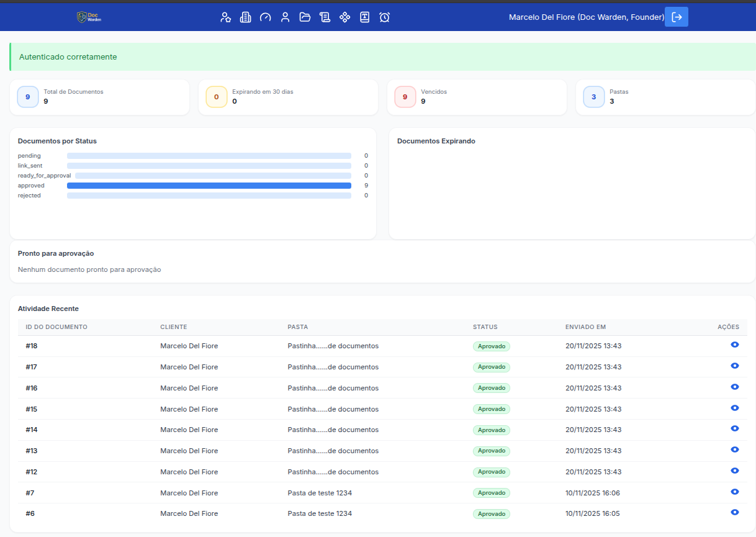The height and width of the screenshot is (537, 756).
Task: Open the dashboard gauge icon in the toolbar
Action: [x=265, y=17]
